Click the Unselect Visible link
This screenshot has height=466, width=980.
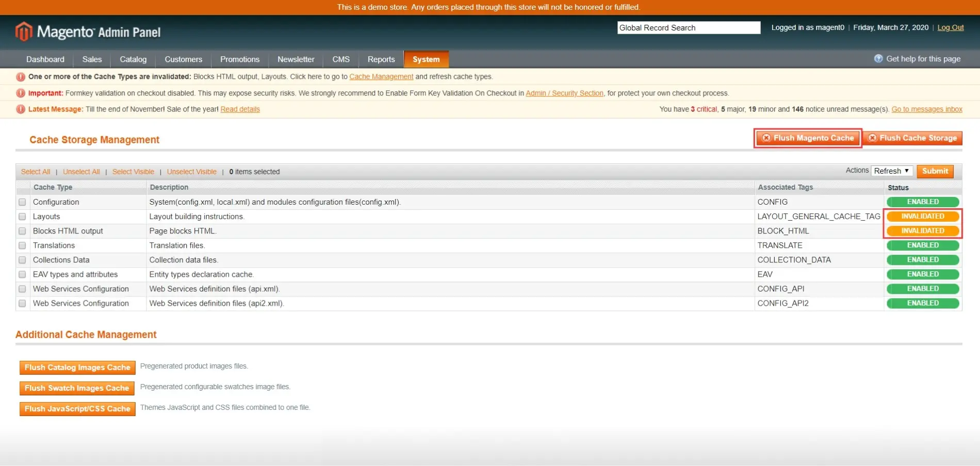click(x=192, y=172)
